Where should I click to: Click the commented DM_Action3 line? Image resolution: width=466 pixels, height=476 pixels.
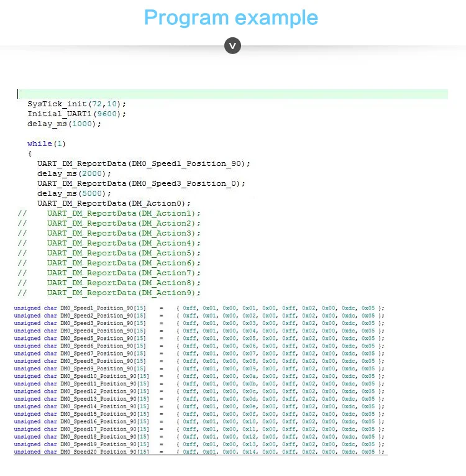pyautogui.click(x=109, y=234)
